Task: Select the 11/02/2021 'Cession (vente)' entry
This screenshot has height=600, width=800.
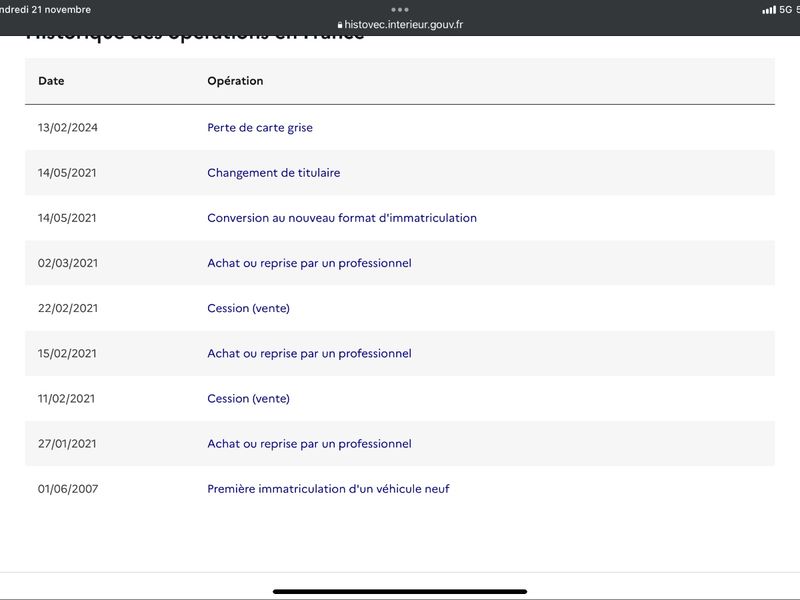Action: (248, 398)
